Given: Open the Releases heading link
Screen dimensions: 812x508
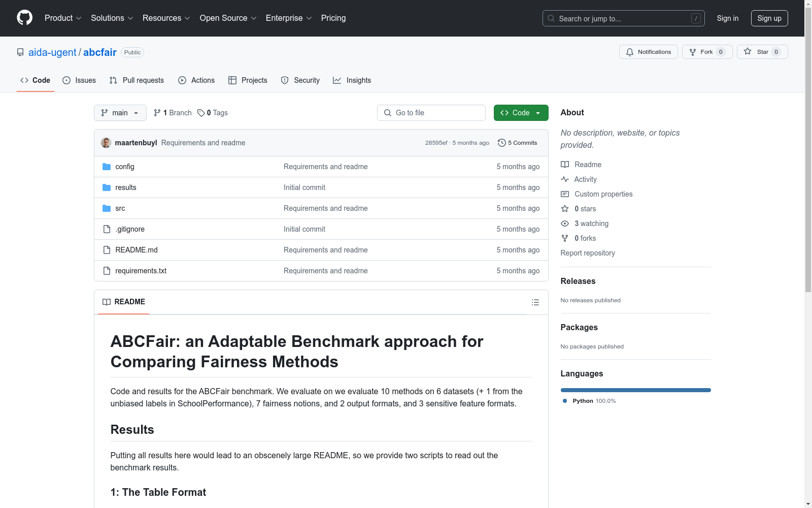Looking at the screenshot, I should pos(578,281).
